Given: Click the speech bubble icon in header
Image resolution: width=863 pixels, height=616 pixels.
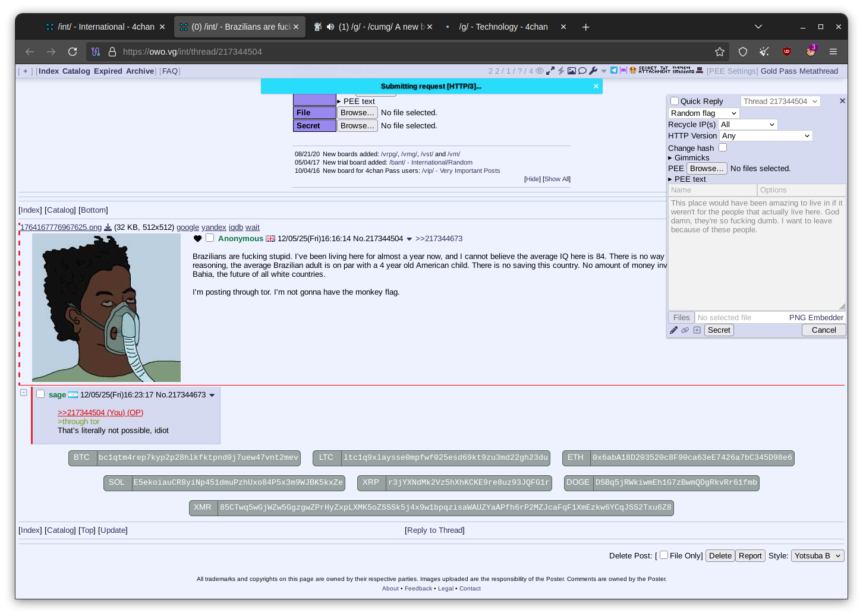Looking at the screenshot, I should (x=582, y=71).
